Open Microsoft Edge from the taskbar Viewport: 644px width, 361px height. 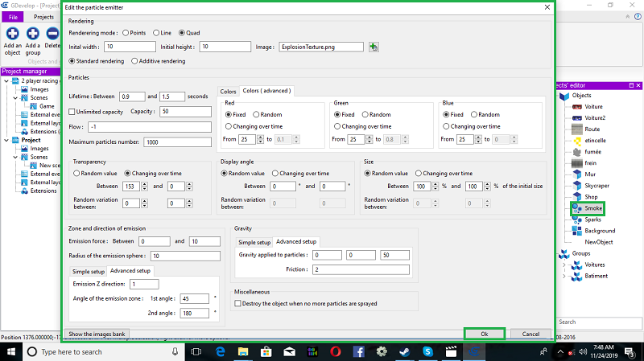point(220,351)
